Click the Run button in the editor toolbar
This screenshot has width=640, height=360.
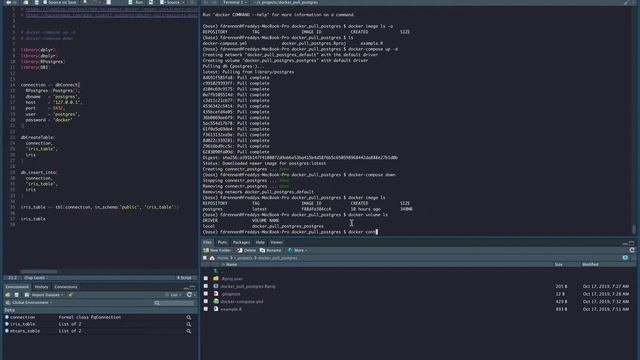click(136, 2)
